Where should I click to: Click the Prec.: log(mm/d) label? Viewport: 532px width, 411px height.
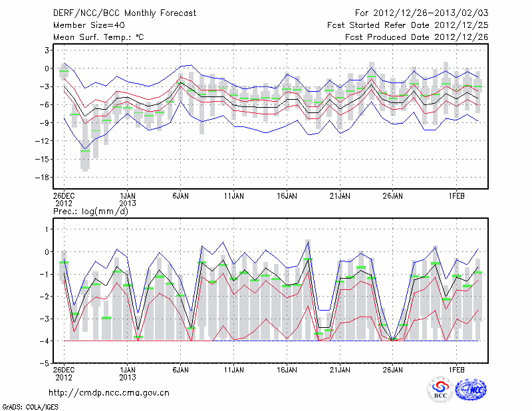click(x=91, y=211)
